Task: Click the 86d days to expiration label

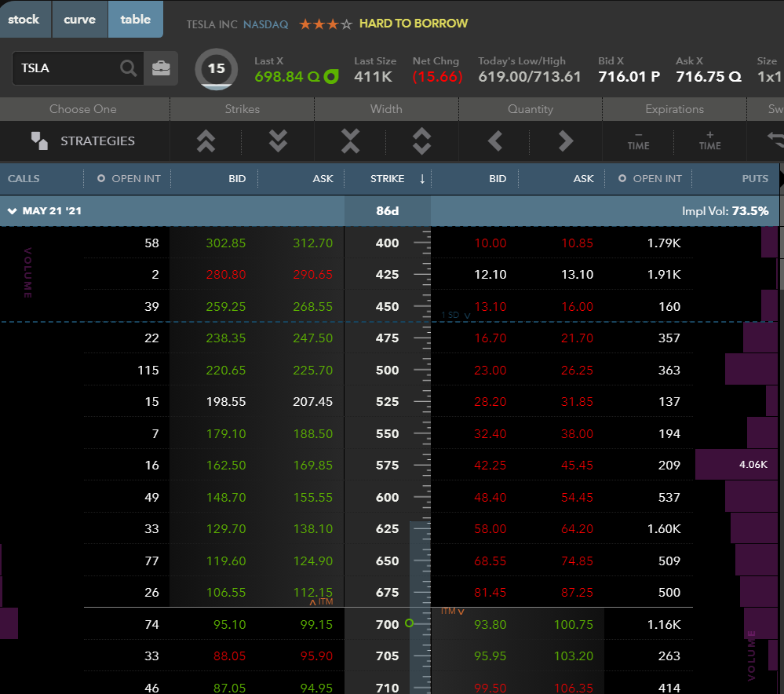Action: click(388, 211)
